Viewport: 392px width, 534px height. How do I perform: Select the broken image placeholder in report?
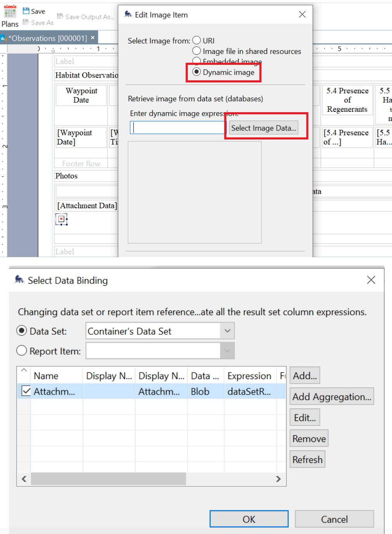pyautogui.click(x=61, y=219)
